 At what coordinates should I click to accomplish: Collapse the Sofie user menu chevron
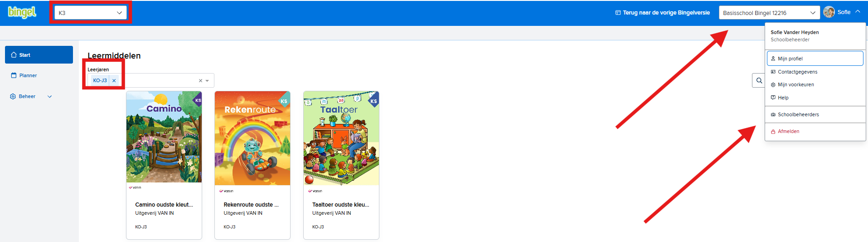858,12
